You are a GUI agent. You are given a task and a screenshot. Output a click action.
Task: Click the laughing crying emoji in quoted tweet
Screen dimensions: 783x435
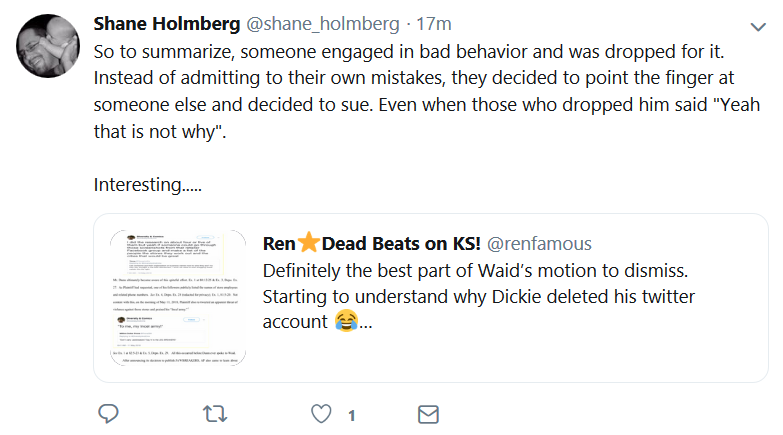346,322
